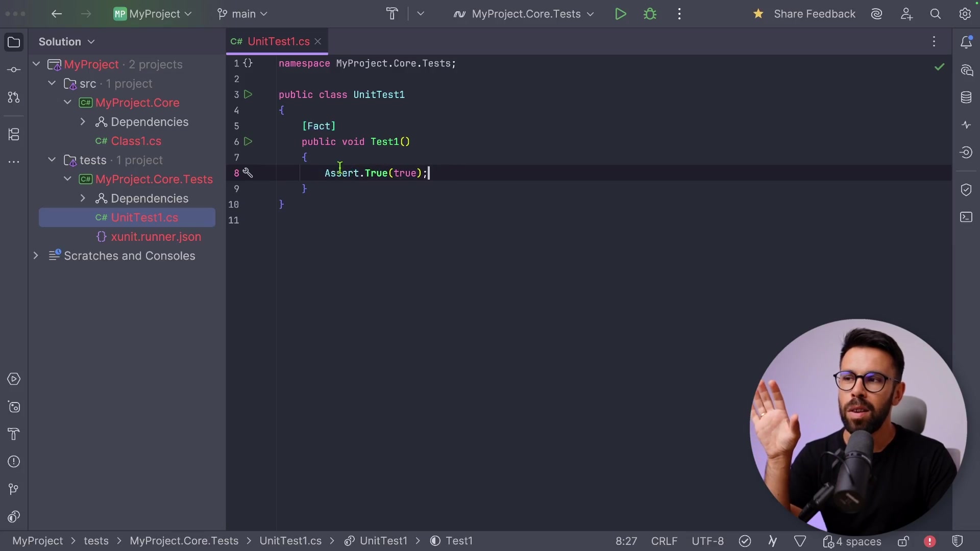Expand Scratches and Consoles node
The image size is (980, 551).
click(x=36, y=256)
